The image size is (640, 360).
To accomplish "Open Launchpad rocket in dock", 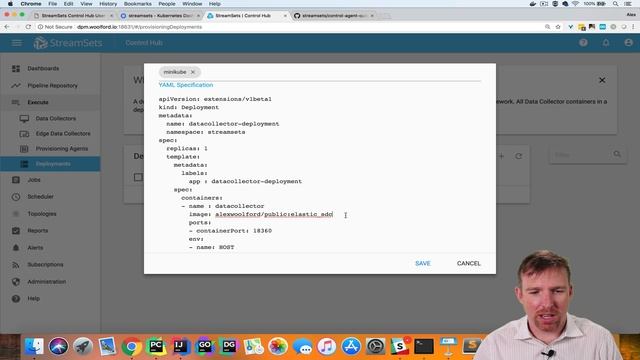I will coord(83,346).
